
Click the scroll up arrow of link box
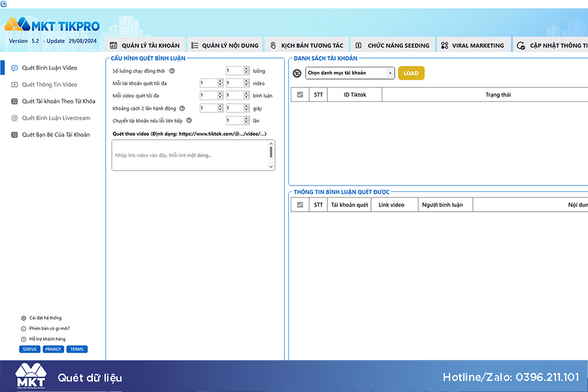click(x=270, y=144)
